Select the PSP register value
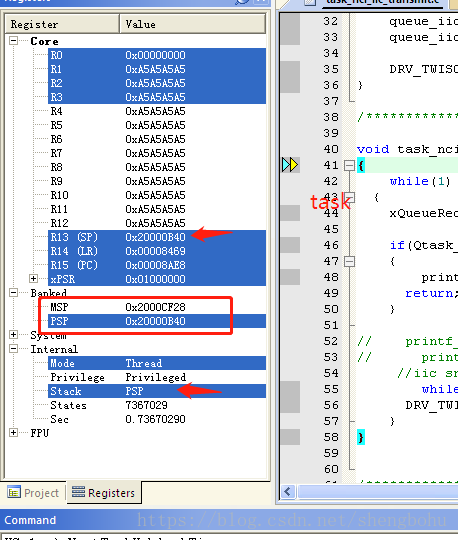This screenshot has width=458, height=540. click(x=155, y=321)
